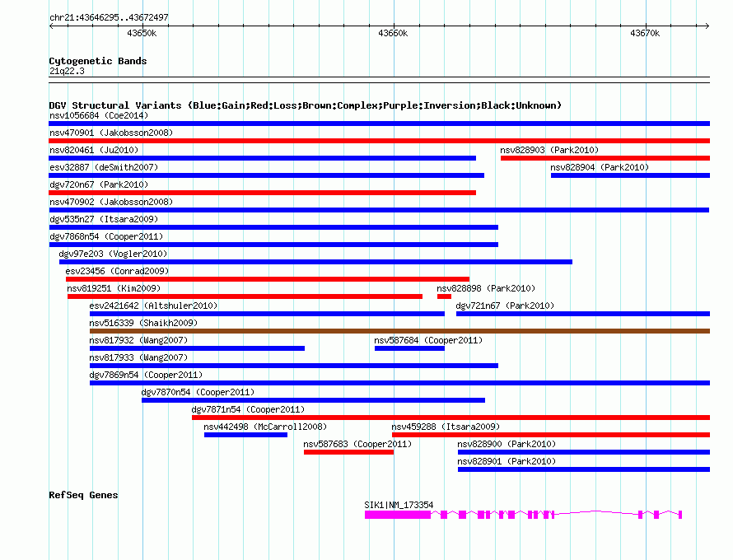The width and height of the screenshot is (733, 560).
Task: Select the red nsv470901 (Jakobsson2008) loss bar
Action: click(379, 141)
